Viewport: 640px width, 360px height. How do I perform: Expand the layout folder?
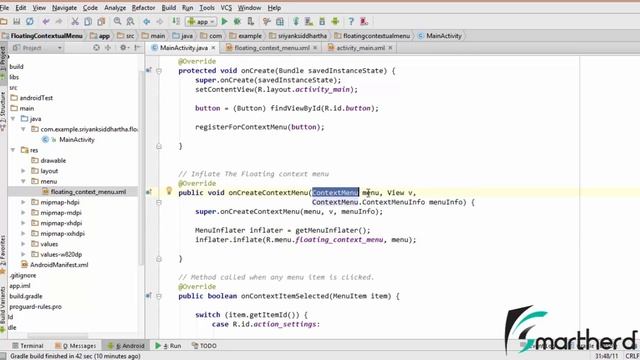pyautogui.click(x=23, y=171)
